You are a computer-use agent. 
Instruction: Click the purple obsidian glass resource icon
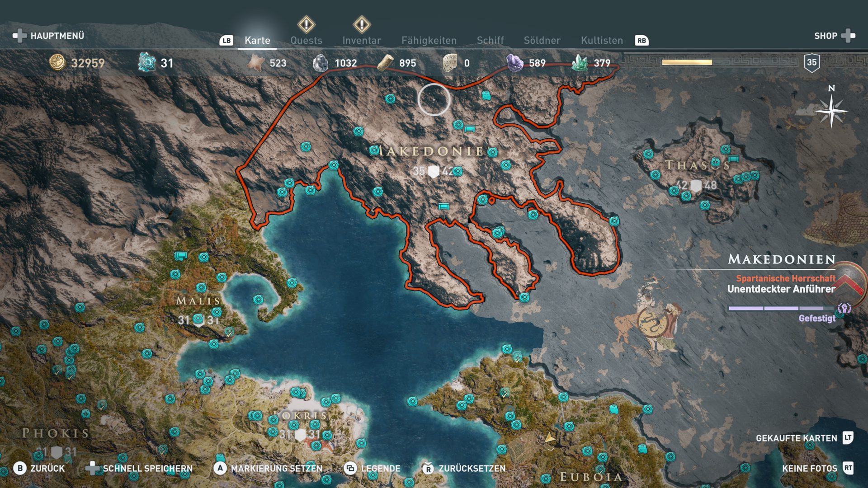coord(514,63)
